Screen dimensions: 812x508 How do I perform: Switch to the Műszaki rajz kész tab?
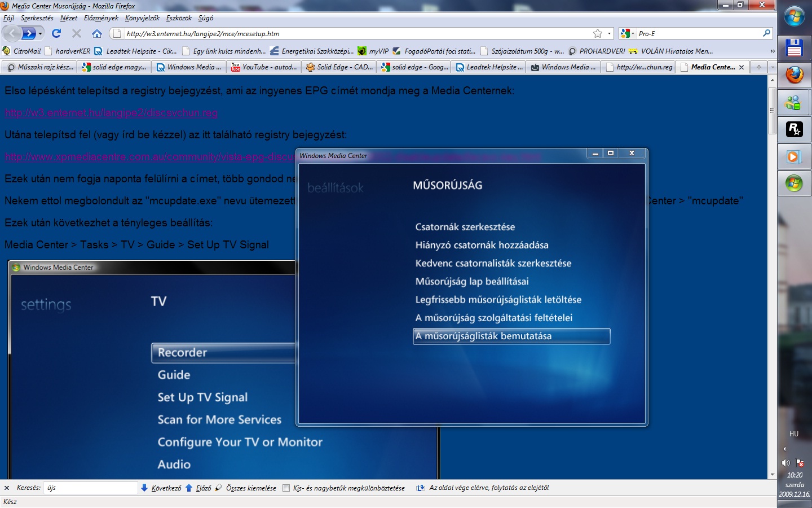click(x=39, y=67)
